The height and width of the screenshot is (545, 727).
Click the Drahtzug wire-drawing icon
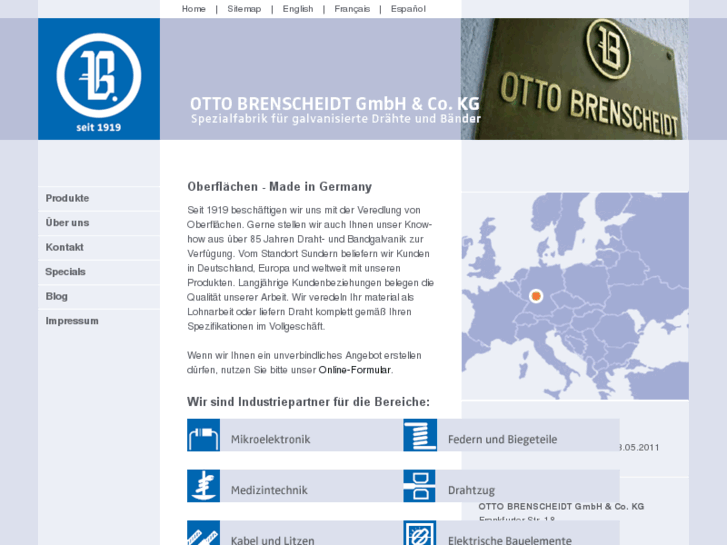click(420, 486)
